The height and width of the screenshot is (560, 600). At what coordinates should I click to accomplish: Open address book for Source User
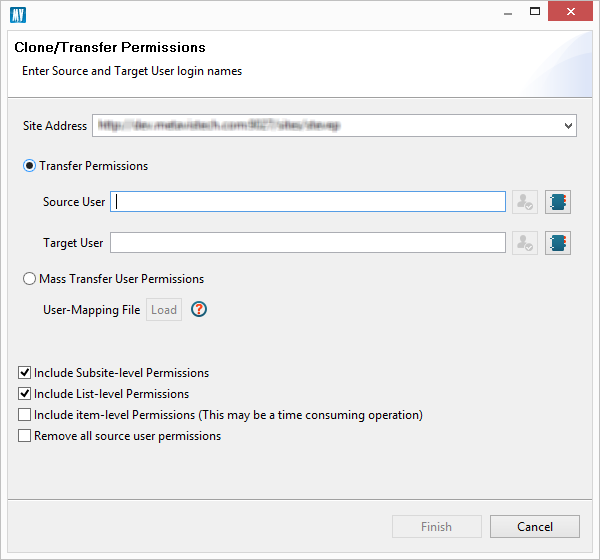[557, 202]
